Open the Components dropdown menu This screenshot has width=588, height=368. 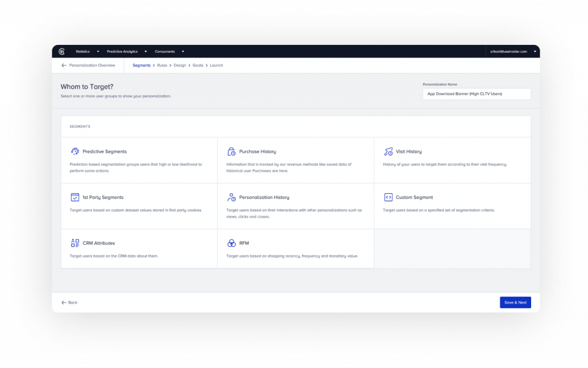coord(168,52)
